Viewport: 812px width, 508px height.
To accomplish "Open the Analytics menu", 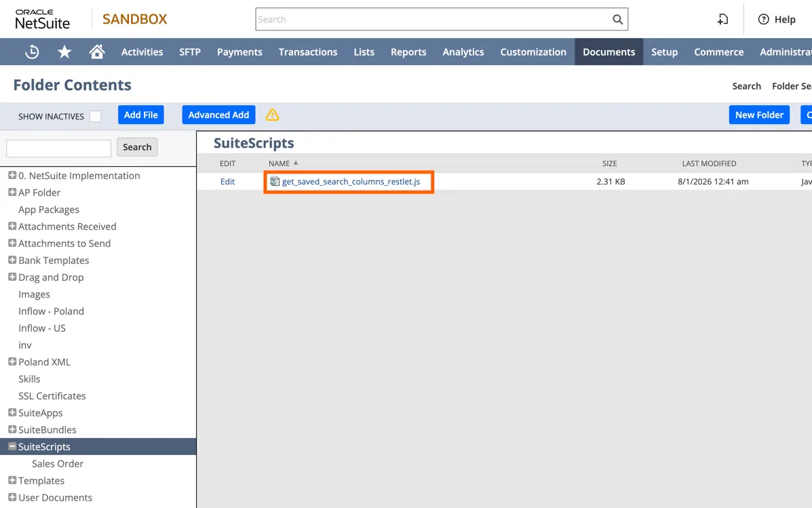I will [463, 52].
